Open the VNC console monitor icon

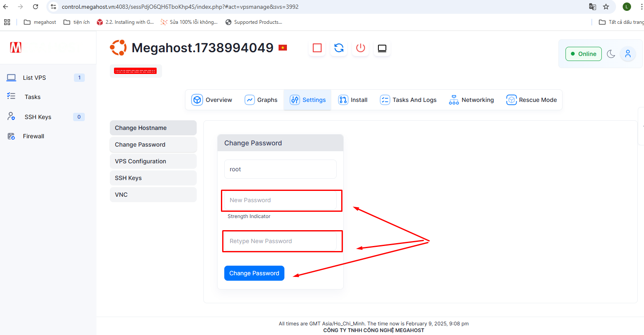click(382, 48)
